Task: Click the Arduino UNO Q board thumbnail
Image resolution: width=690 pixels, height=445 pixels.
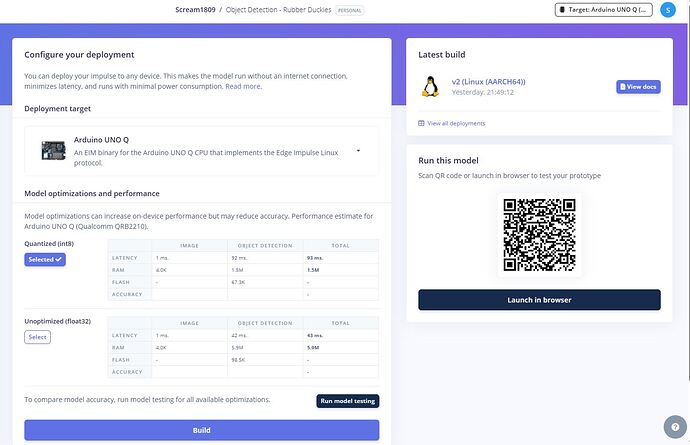Action: (x=53, y=151)
